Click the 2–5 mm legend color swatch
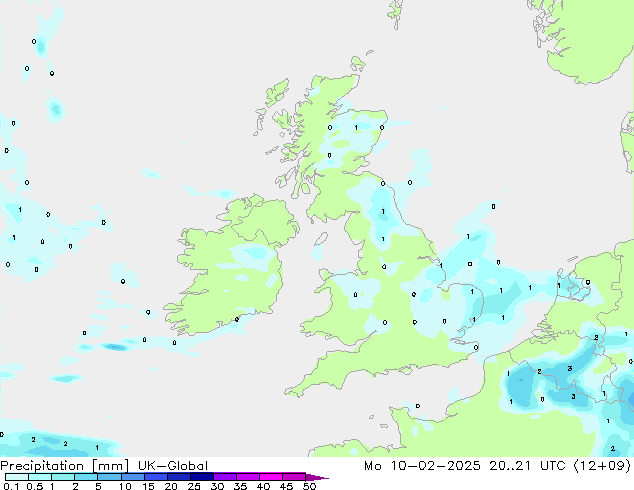Screen dimensions: 634x490 tap(86, 477)
